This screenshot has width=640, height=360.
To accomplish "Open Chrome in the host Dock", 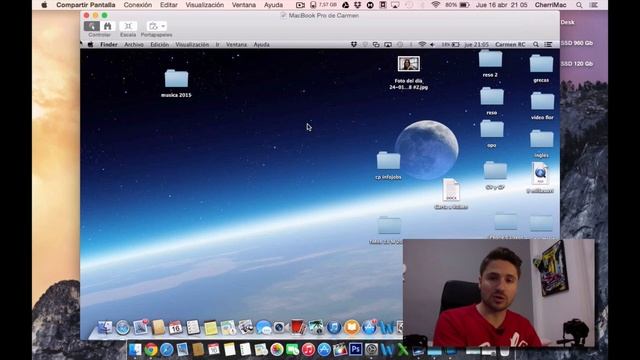I will 151,350.
